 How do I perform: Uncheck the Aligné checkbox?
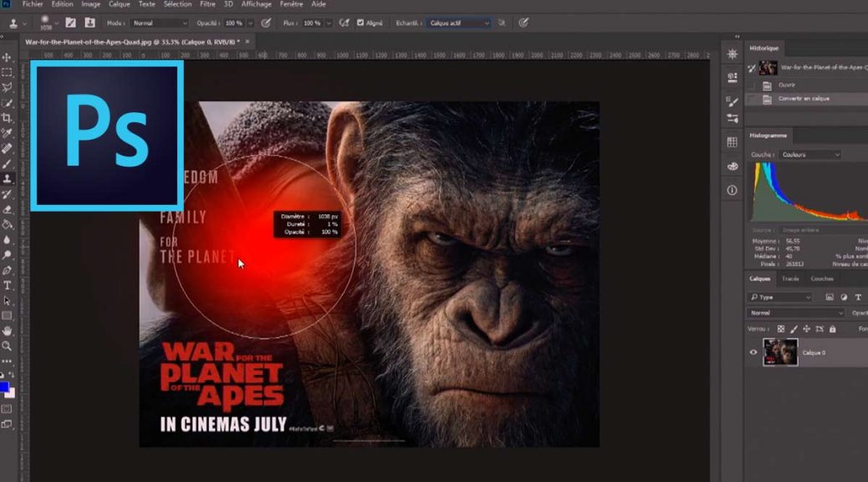tap(360, 23)
